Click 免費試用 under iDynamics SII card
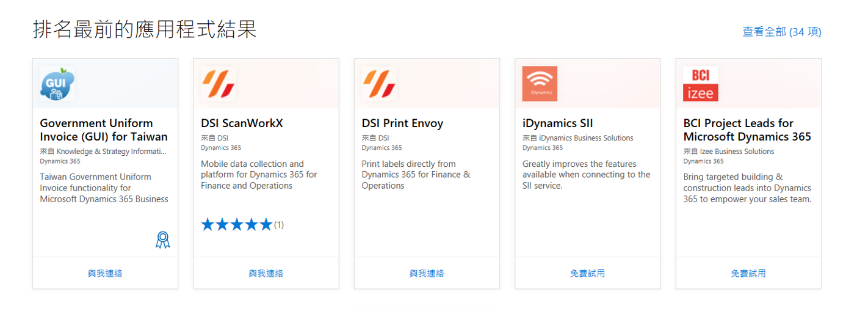The width and height of the screenshot is (868, 311). click(588, 273)
